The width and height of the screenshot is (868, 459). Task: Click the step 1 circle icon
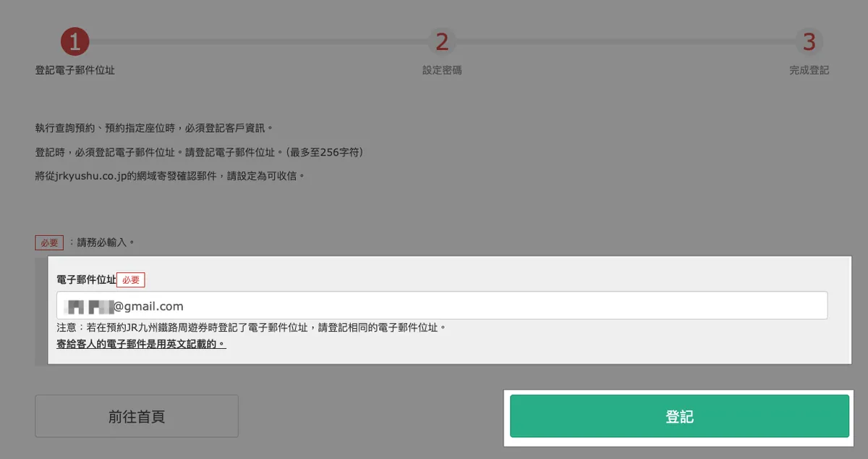coord(75,41)
